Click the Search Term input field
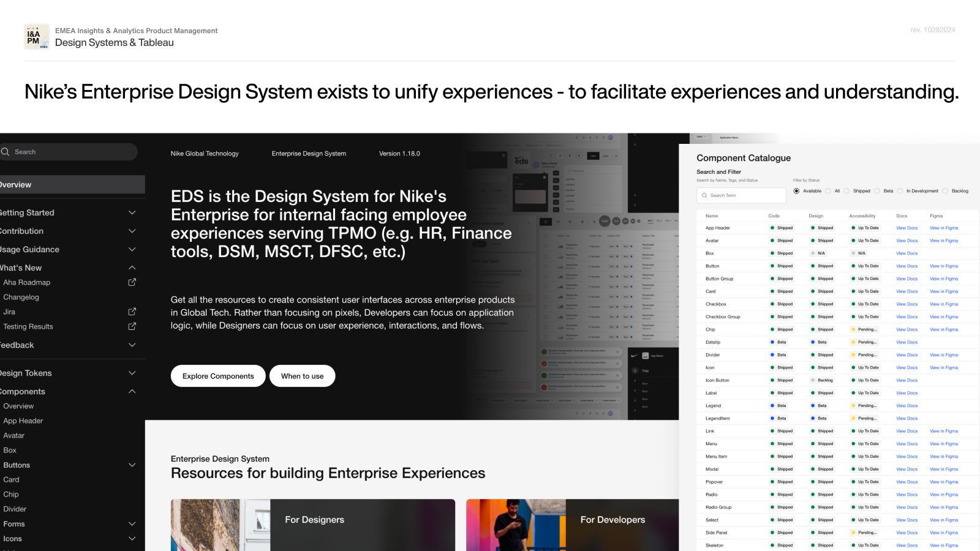 click(741, 195)
